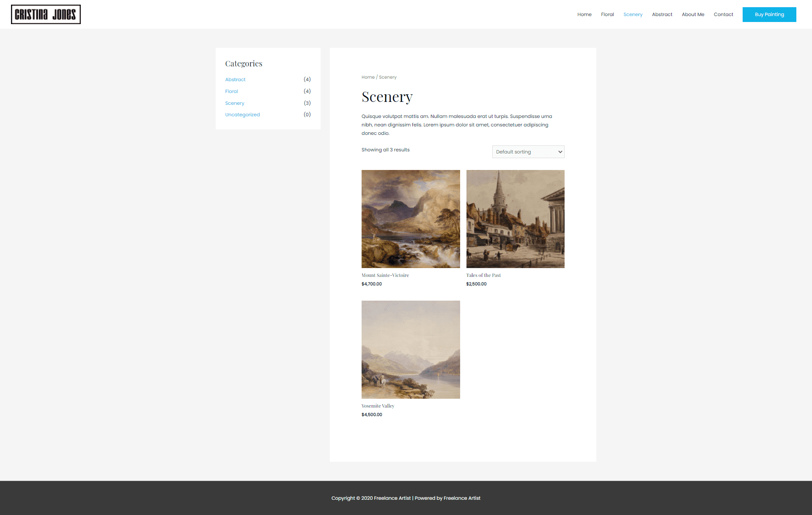Image resolution: width=812 pixels, height=515 pixels.
Task: Click the Scenery count (3)
Action: click(307, 103)
